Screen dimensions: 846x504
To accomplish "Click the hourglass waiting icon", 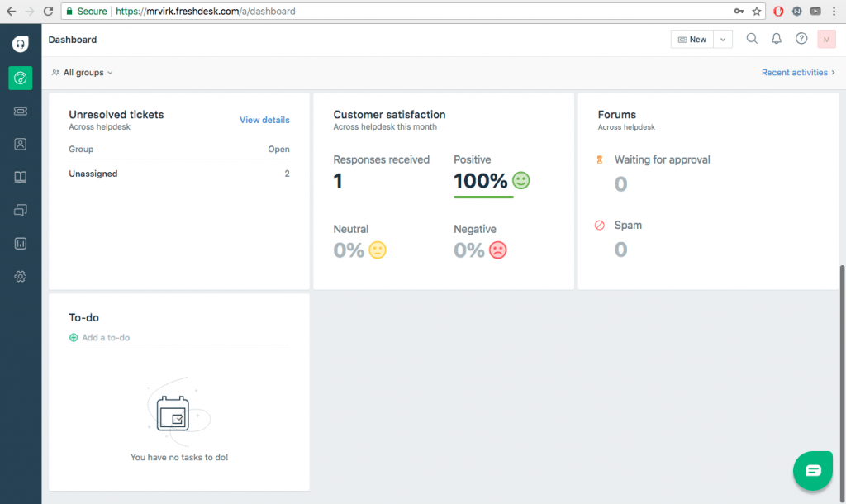I will point(600,159).
